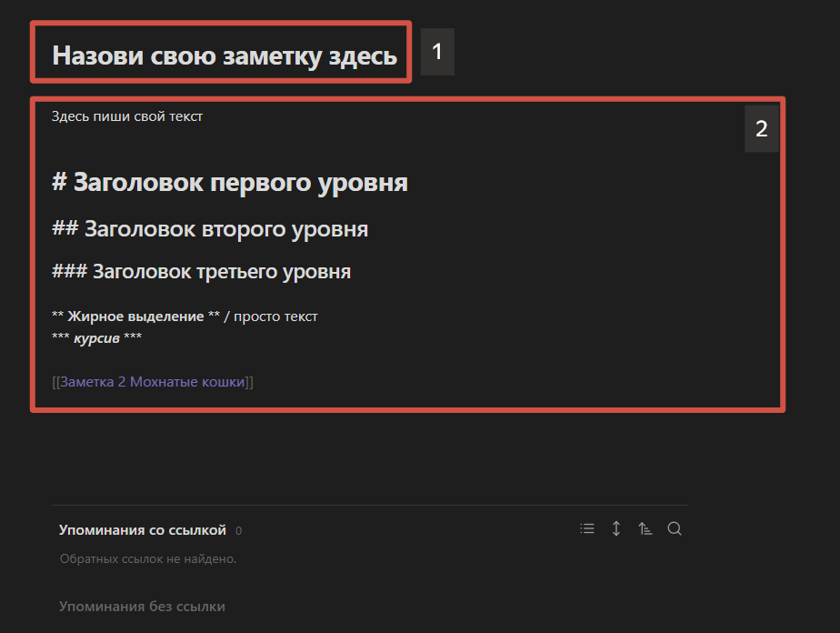Place cursor in 'Здесь пиши свой текст' line
The width and height of the screenshot is (840, 633).
pos(127,116)
